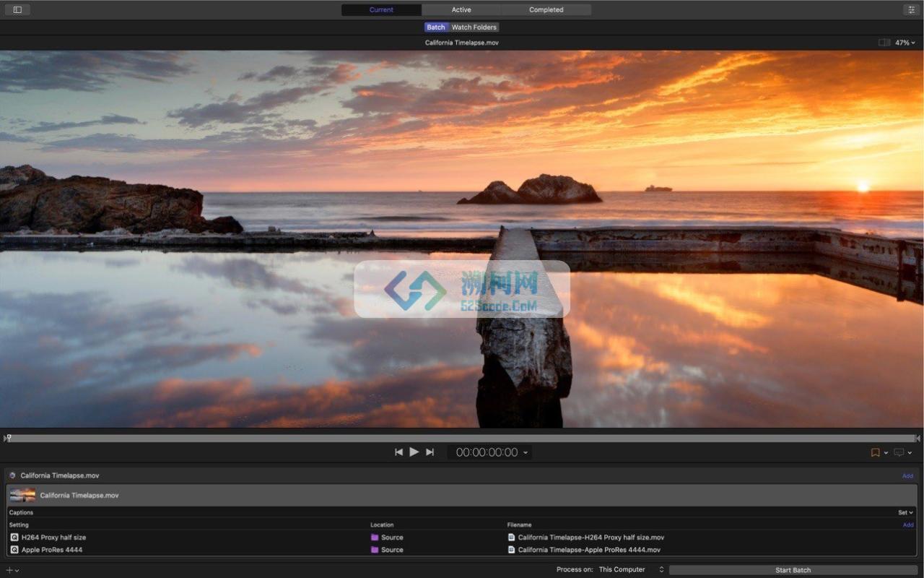The width and height of the screenshot is (924, 578).
Task: Select the Source location for H264 Proxy row
Action: [x=392, y=538]
